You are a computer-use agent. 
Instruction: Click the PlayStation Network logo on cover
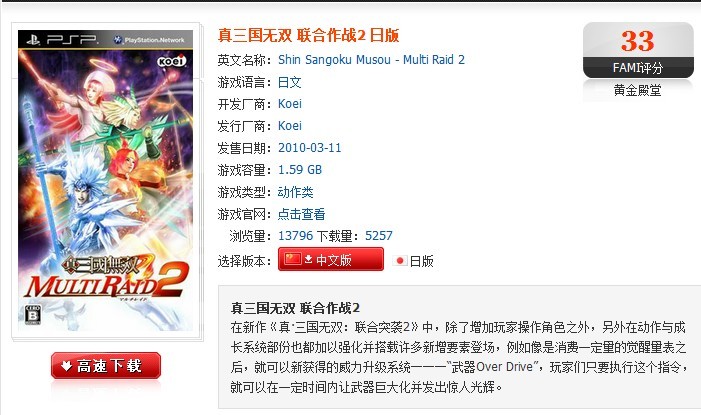coord(149,40)
